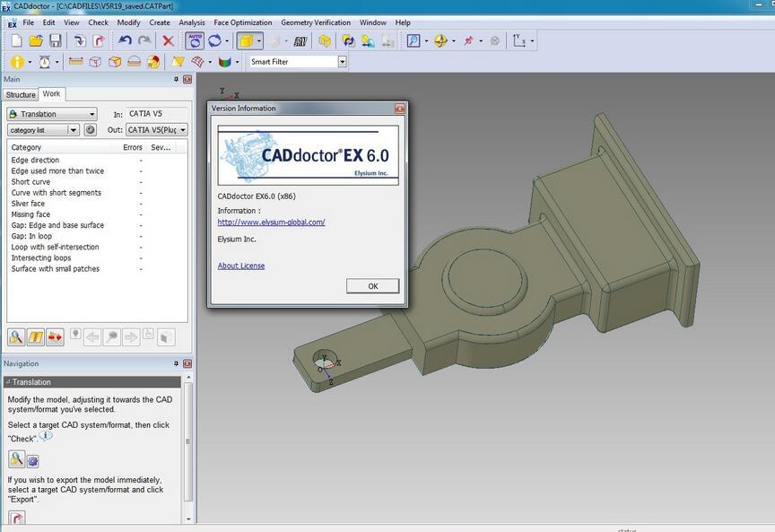Screen dimensions: 775x532
Task: Expand the zoom tool dropdown arrow
Action: click(426, 41)
